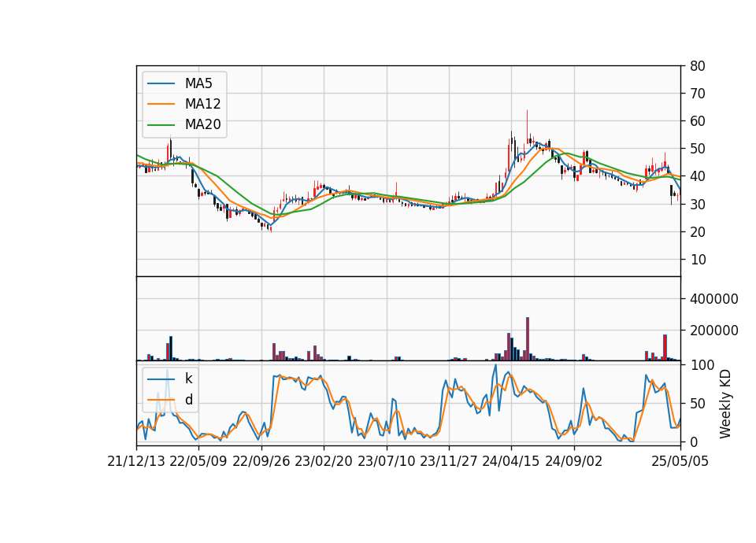Click the green MA20 legend line sample
756x543 pixels.
coord(161,125)
